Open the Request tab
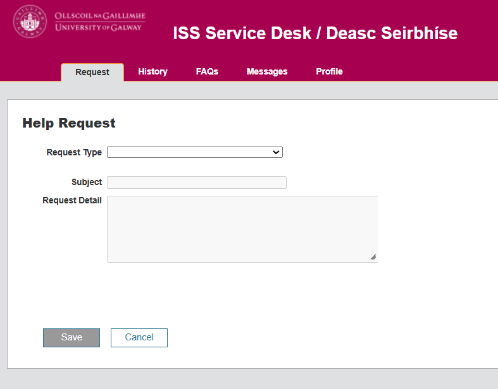The height and width of the screenshot is (389, 498). coord(92,72)
